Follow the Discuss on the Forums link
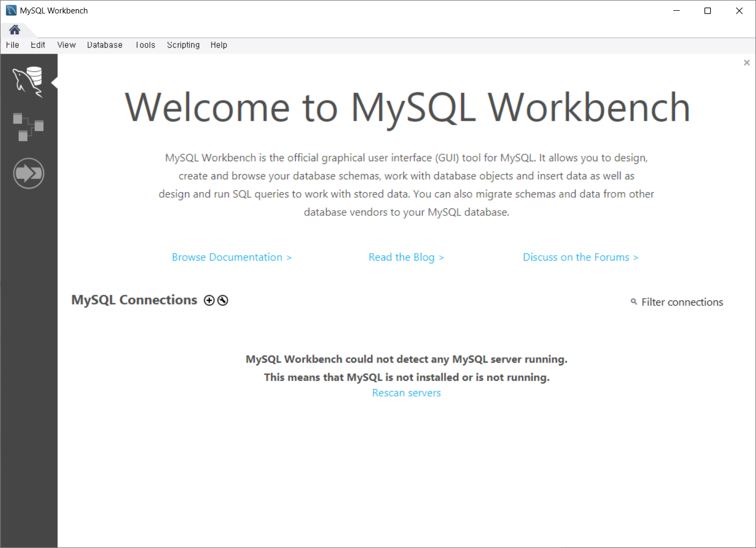756x548 pixels. click(x=580, y=257)
